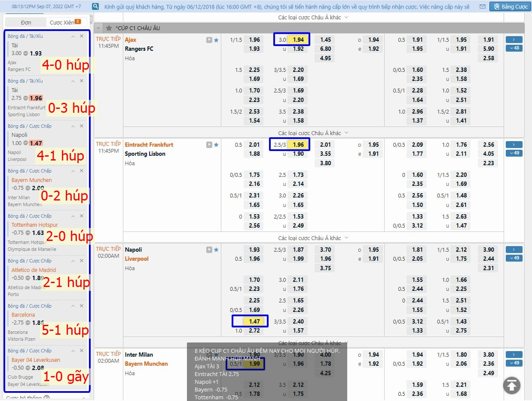Viewport: 532px width, 401px height.
Task: Open Ajax match detail arrow button
Action: point(514,40)
